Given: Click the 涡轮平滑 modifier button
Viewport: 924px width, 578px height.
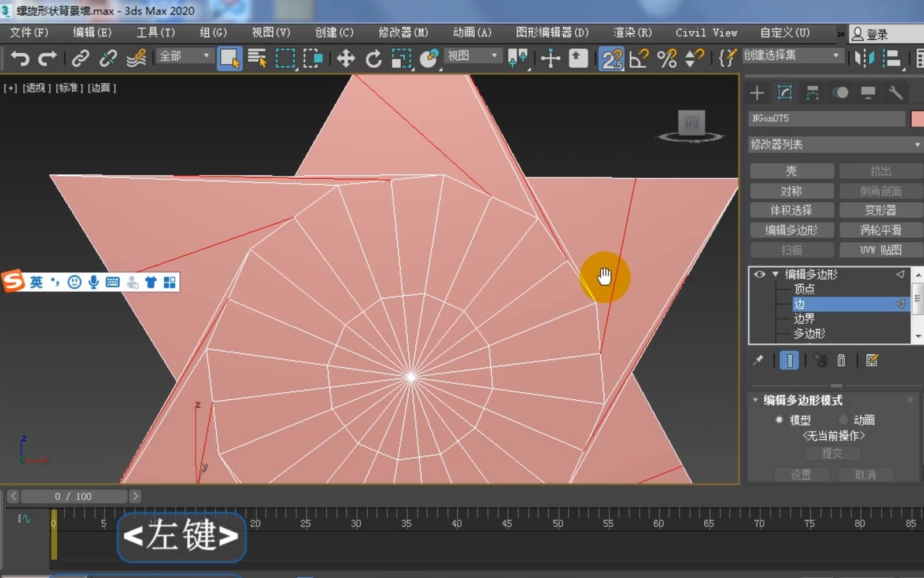Looking at the screenshot, I should pyautogui.click(x=881, y=230).
